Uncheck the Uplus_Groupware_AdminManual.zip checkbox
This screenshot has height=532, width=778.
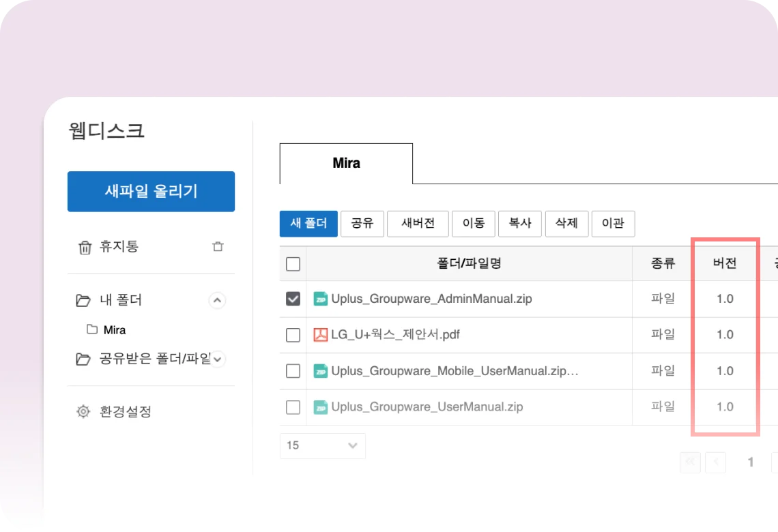[x=293, y=299]
